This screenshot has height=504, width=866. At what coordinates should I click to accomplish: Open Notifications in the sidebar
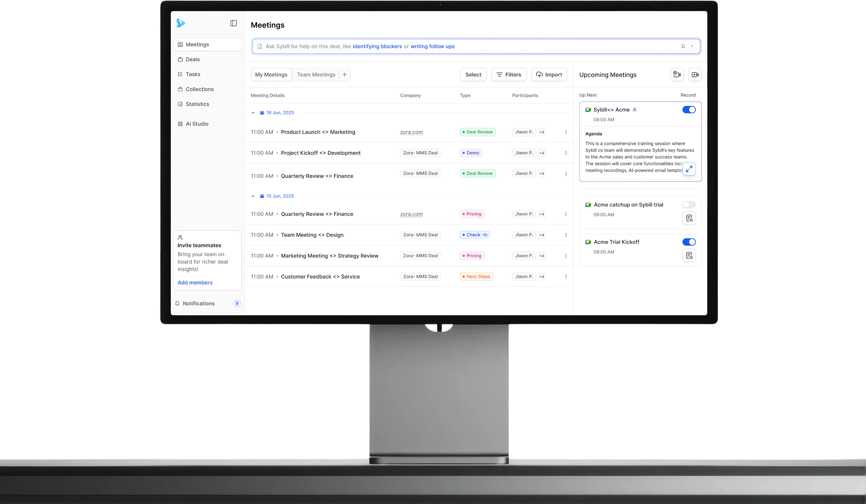click(207, 303)
